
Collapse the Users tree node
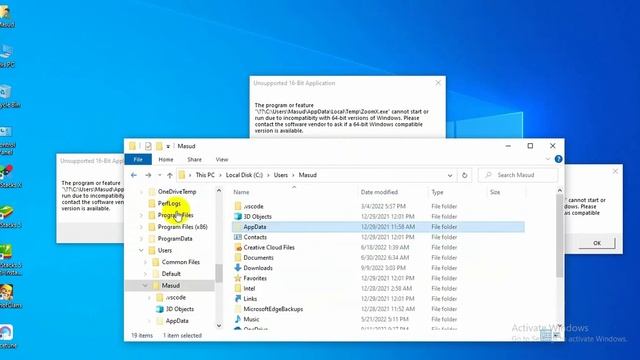pyautogui.click(x=141, y=250)
